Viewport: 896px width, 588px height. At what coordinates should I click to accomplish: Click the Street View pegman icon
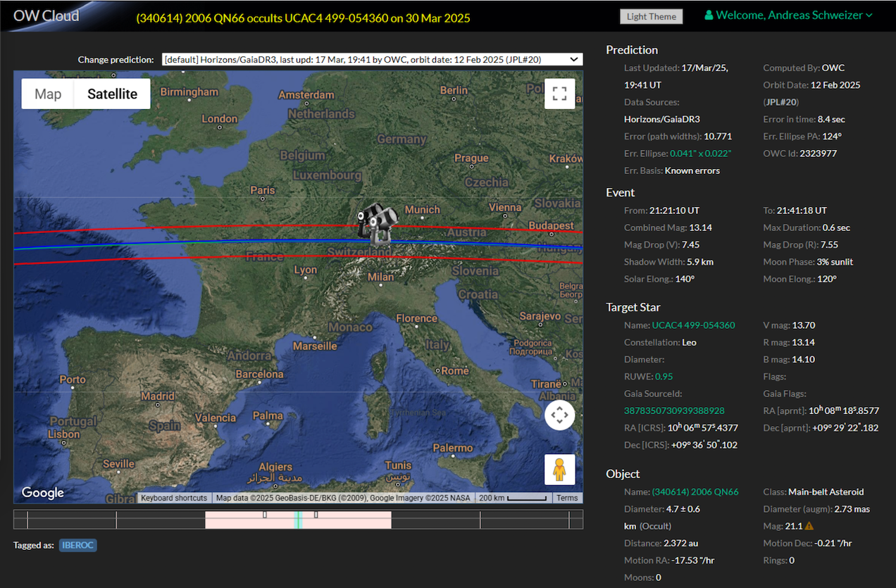pyautogui.click(x=560, y=470)
